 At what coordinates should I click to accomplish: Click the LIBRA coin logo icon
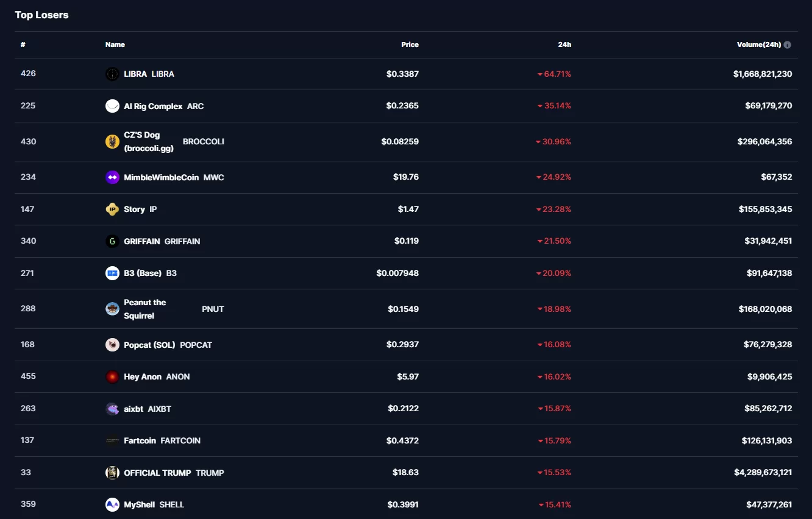click(x=112, y=74)
